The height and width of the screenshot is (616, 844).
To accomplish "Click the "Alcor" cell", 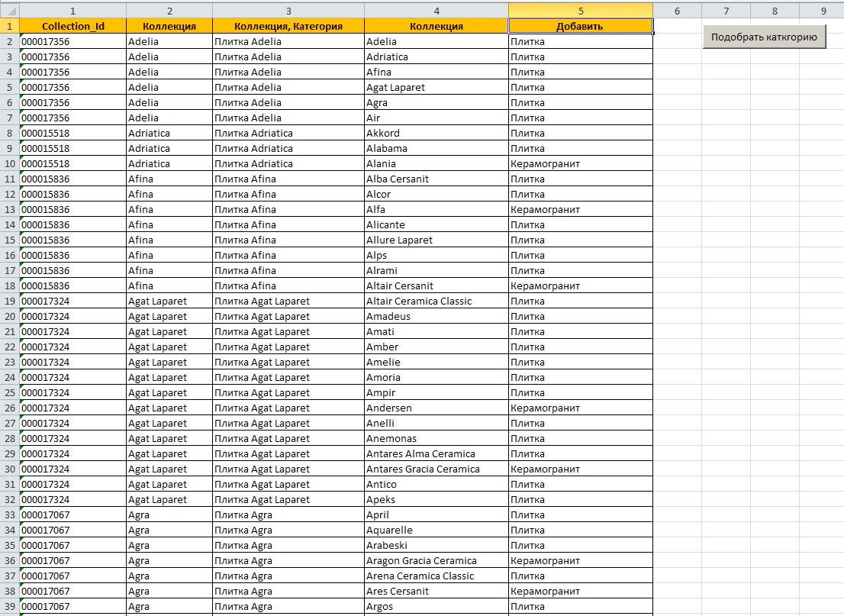I will pos(436,194).
